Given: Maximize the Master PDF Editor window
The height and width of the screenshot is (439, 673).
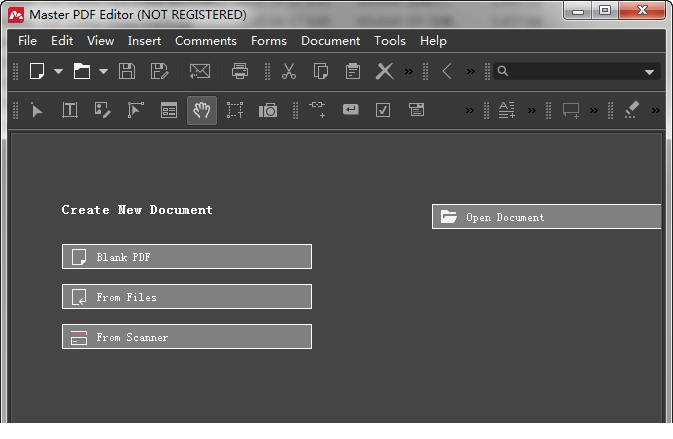Looking at the screenshot, I should (605, 10).
